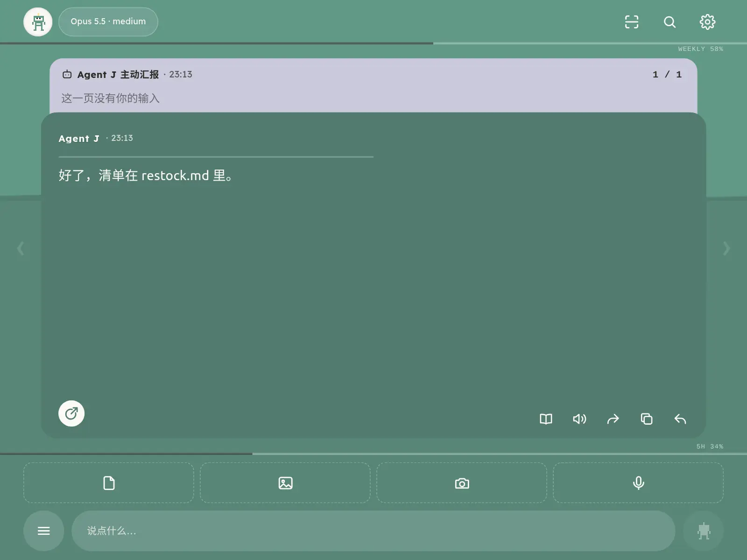
Task: Reply using the back arrow icon
Action: tap(680, 419)
